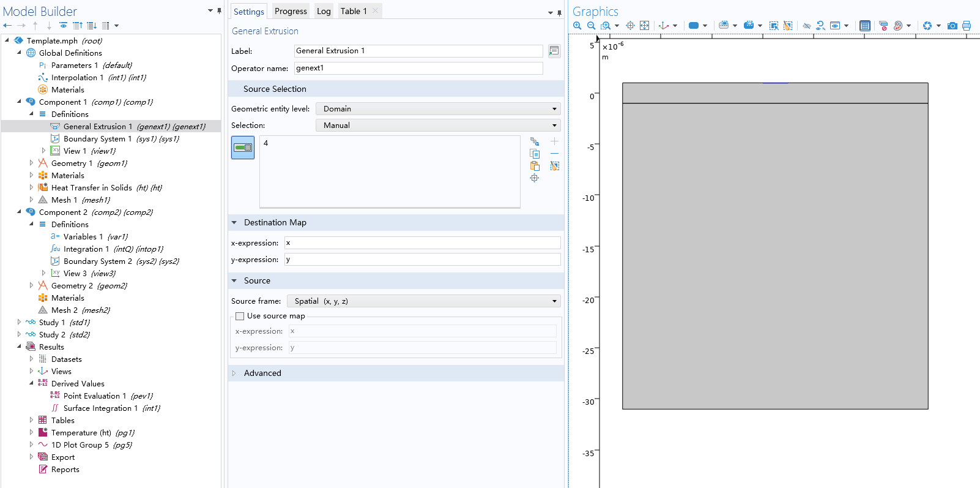Click the Zoom Out icon in Graphics toolbar
This screenshot has height=488, width=980.
coord(591,26)
